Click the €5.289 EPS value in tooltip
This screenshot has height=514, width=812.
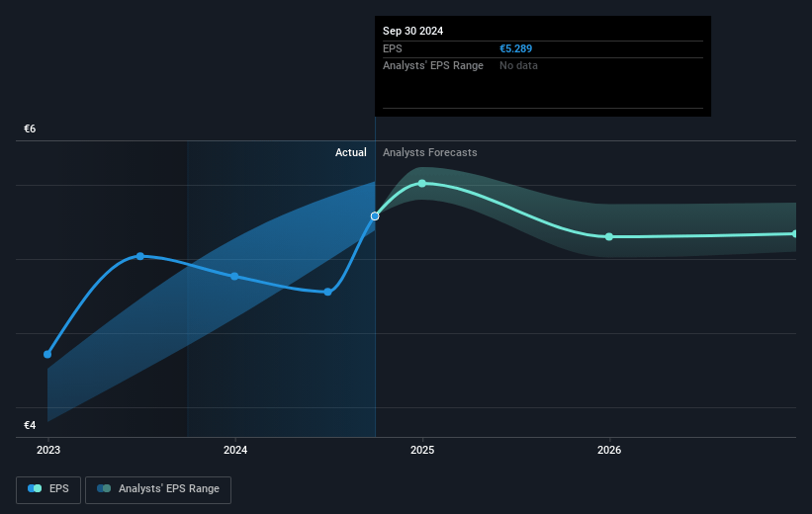point(516,48)
